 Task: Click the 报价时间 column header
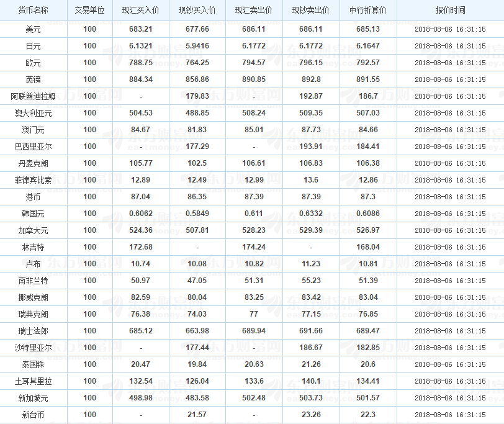[x=451, y=11]
